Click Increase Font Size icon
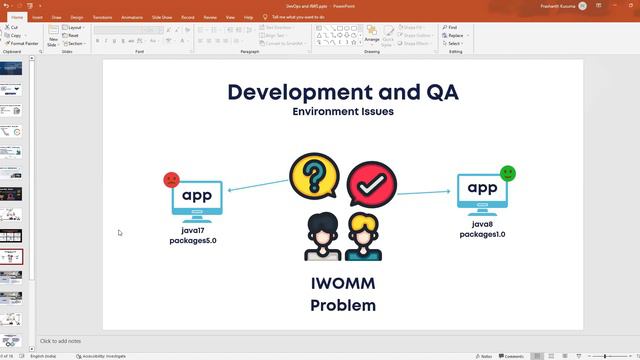 coord(169,30)
